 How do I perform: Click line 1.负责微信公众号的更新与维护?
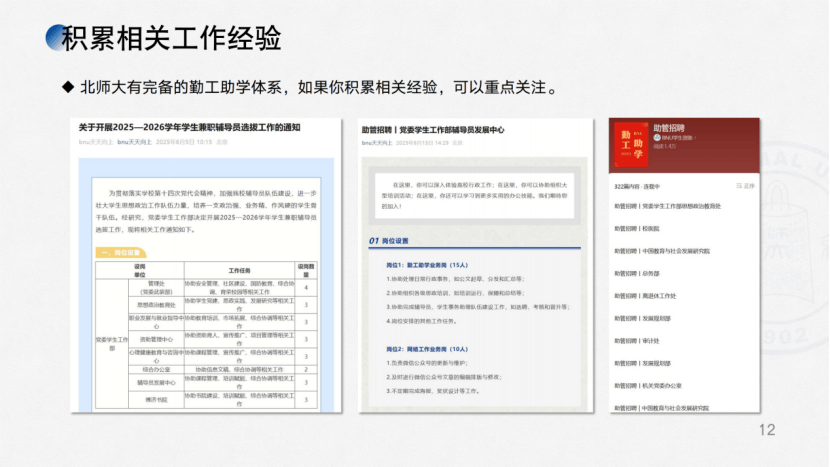click(x=427, y=363)
